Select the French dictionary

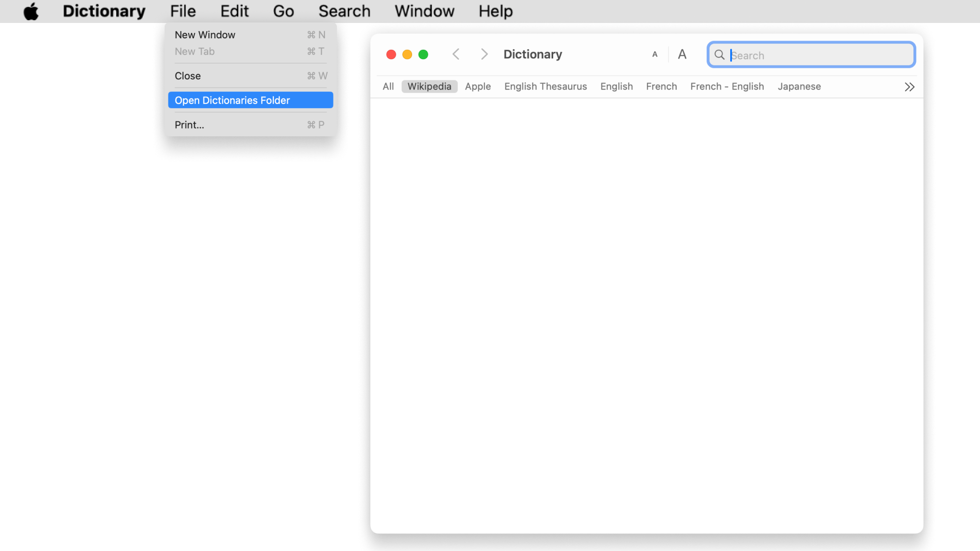click(x=661, y=86)
